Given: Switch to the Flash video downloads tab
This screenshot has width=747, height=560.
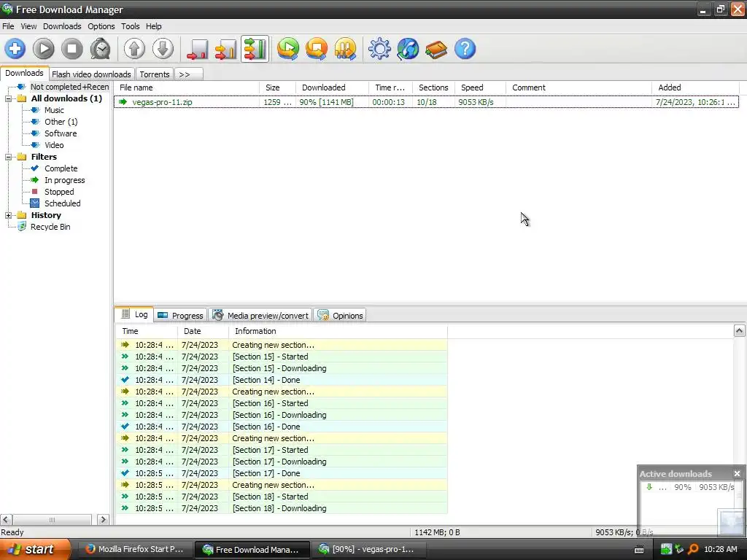Looking at the screenshot, I should (x=91, y=74).
